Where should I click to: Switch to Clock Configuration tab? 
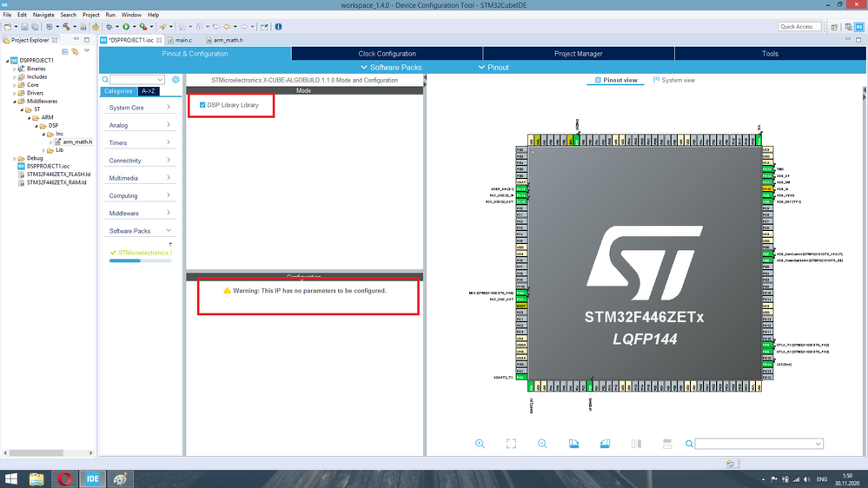(x=387, y=54)
